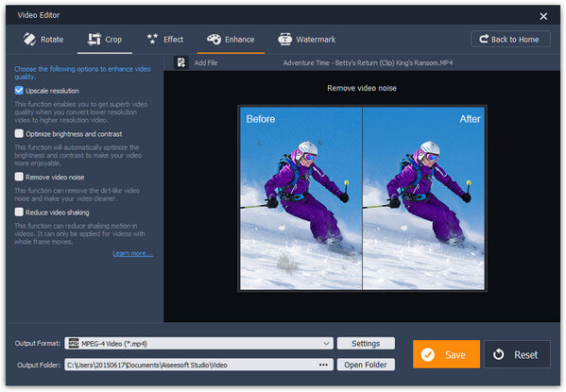Switch to the Watermark tab label
This screenshot has width=566, height=392.
tap(316, 40)
